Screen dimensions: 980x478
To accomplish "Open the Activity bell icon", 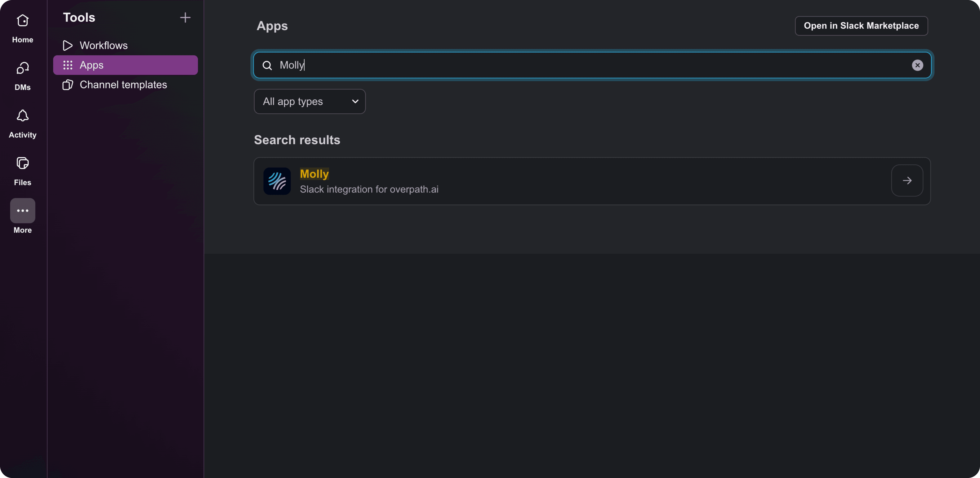I will 22,116.
